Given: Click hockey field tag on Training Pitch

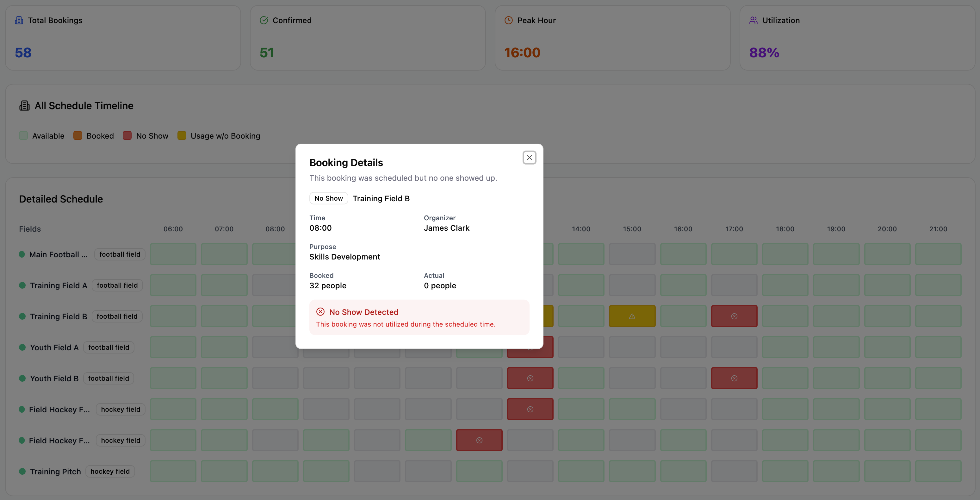Looking at the screenshot, I should tap(110, 472).
